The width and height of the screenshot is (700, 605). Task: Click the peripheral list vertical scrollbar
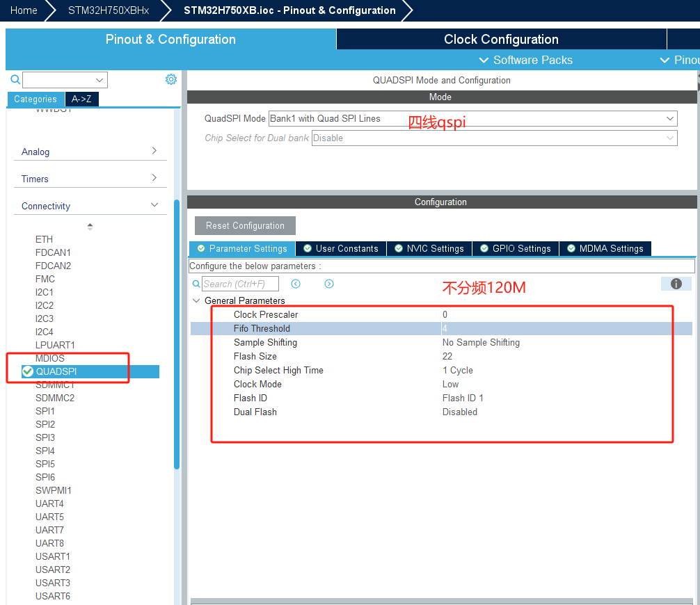pyautogui.click(x=177, y=334)
